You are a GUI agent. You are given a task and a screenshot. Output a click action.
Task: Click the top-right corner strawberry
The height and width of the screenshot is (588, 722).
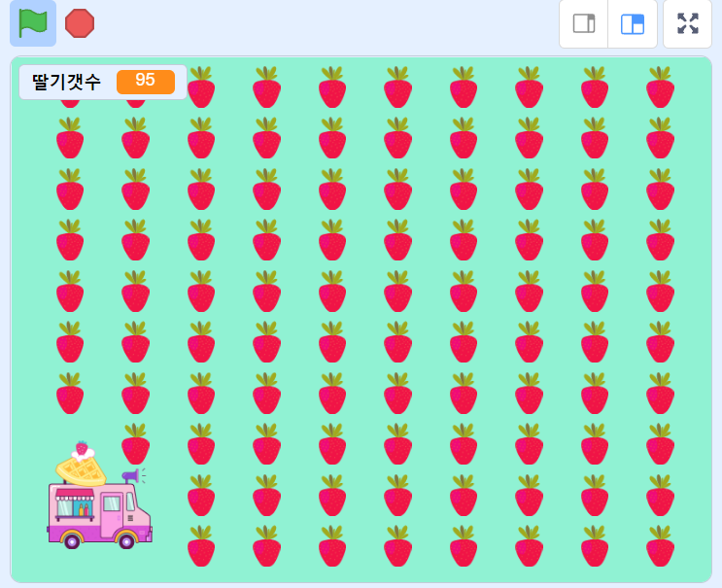coord(661,87)
